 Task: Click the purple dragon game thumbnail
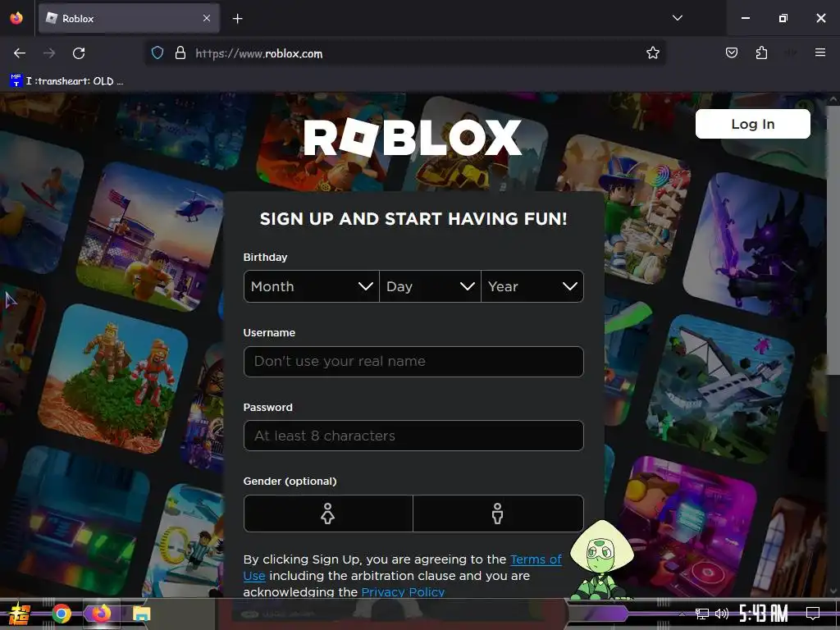click(x=758, y=244)
